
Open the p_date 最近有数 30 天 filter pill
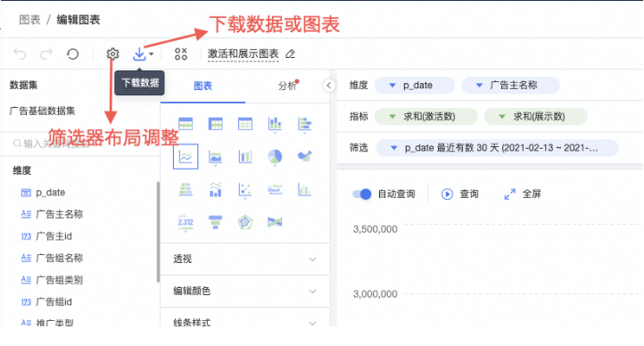[497, 148]
